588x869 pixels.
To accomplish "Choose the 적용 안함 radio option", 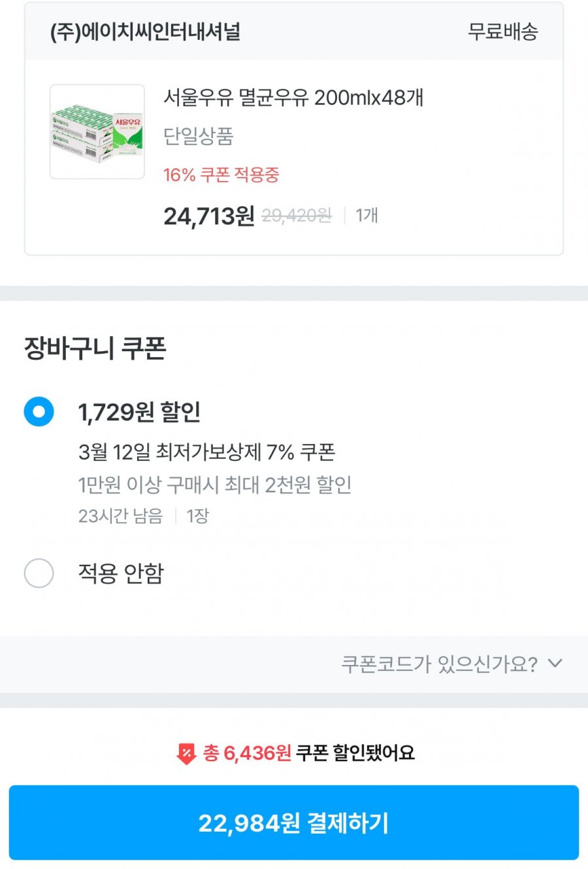I will pos(39,573).
